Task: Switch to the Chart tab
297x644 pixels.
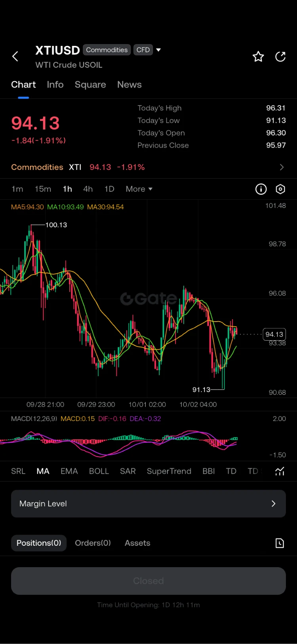Action: [23, 85]
